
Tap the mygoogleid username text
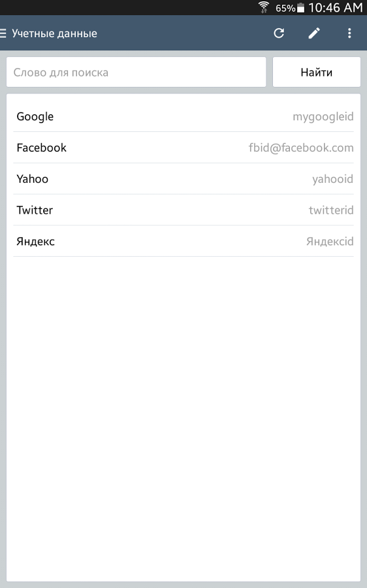click(323, 117)
